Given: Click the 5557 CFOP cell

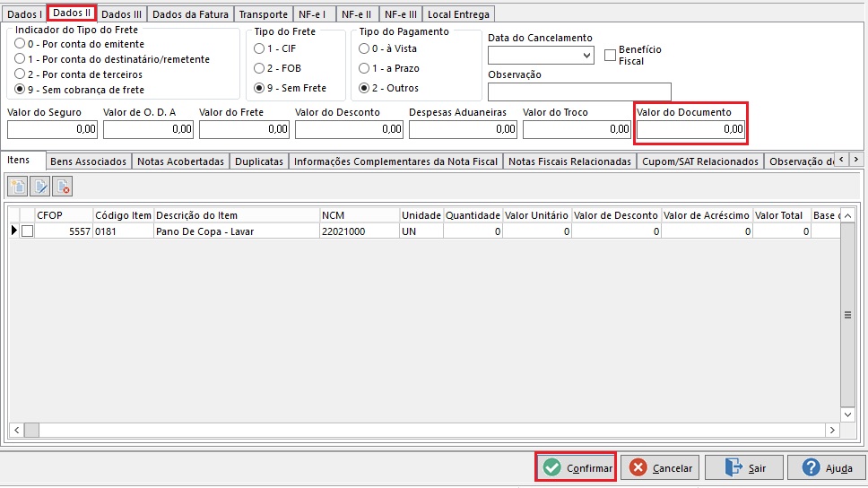Looking at the screenshot, I should coord(64,231).
